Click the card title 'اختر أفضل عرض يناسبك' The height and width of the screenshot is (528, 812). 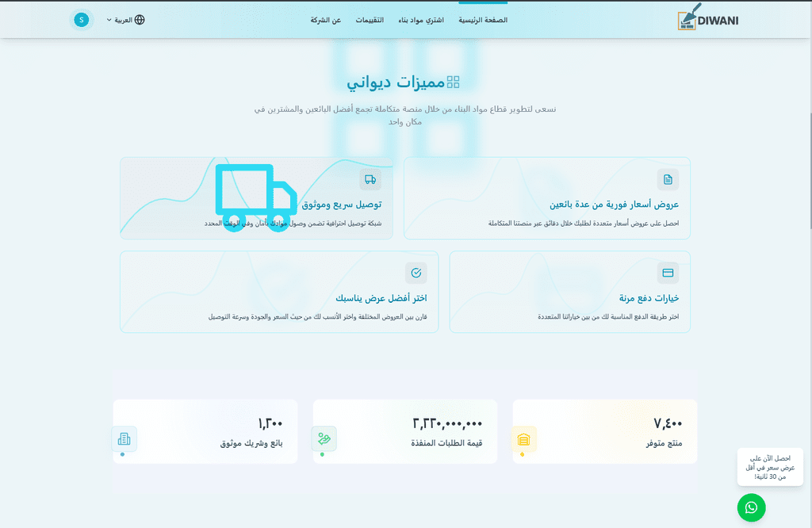point(381,298)
